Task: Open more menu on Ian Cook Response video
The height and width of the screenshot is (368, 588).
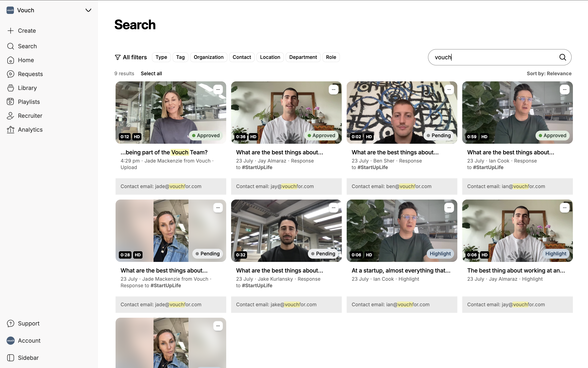Action: (x=565, y=90)
